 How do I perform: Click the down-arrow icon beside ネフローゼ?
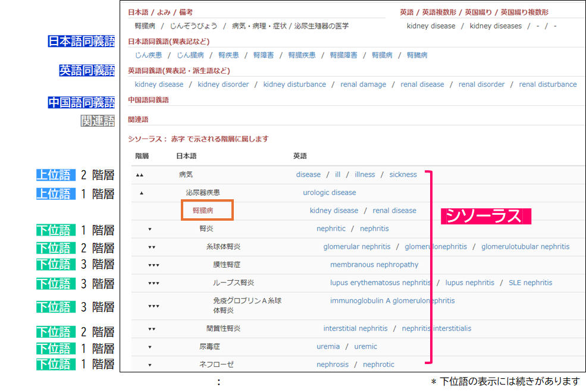coord(150,365)
